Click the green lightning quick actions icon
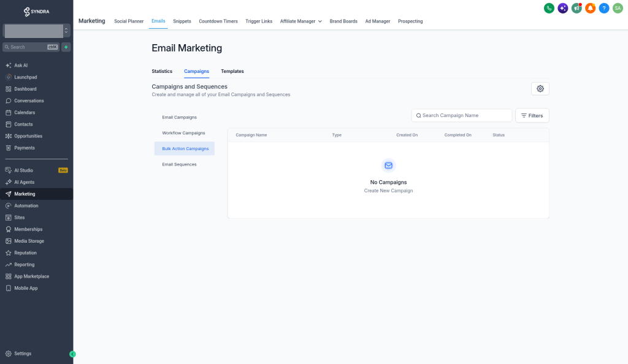The width and height of the screenshot is (628, 364). [x=66, y=47]
